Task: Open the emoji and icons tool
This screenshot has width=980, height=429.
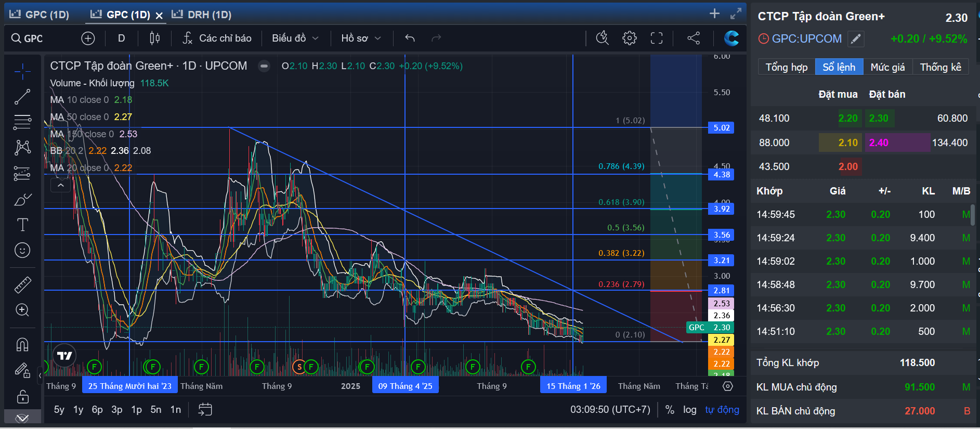Action: (22, 250)
